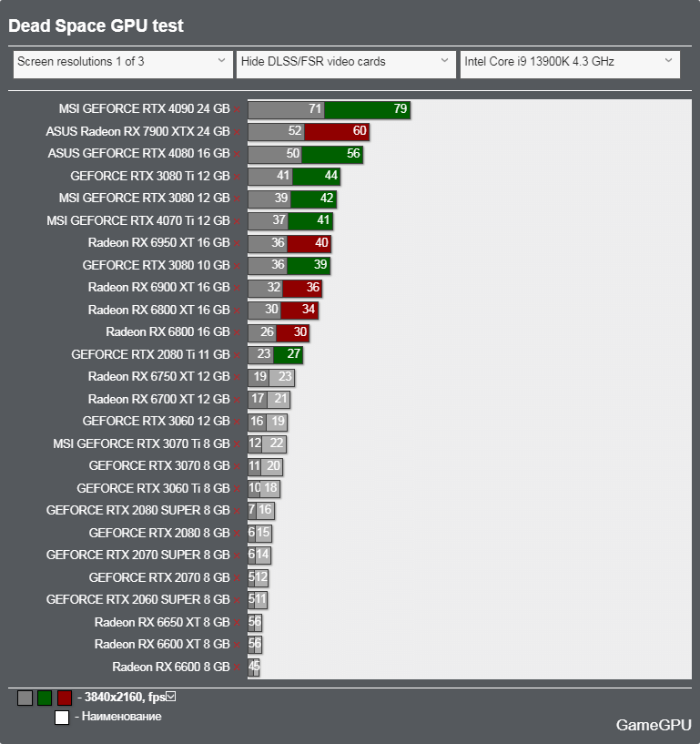This screenshot has height=744, width=700.
Task: Click the Radeon RX 6950 XT 16 GB label
Action: [x=159, y=242]
